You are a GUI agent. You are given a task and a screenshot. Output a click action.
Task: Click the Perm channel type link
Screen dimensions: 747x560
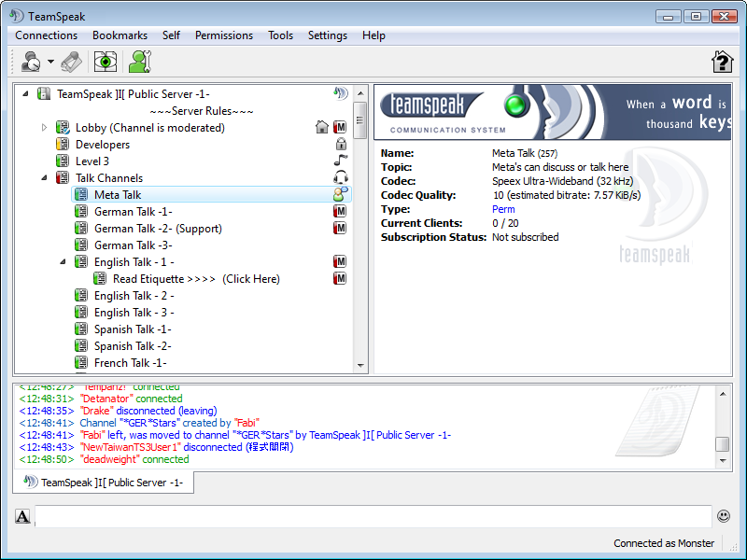point(503,209)
